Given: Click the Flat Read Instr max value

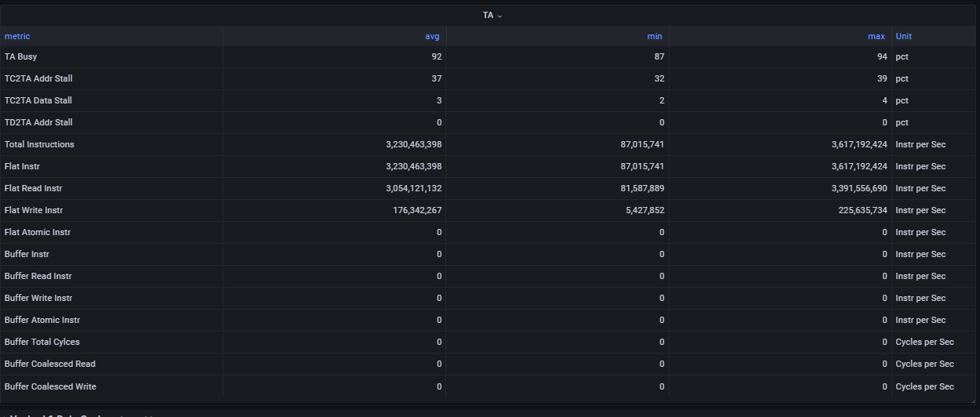Looking at the screenshot, I should tap(859, 188).
